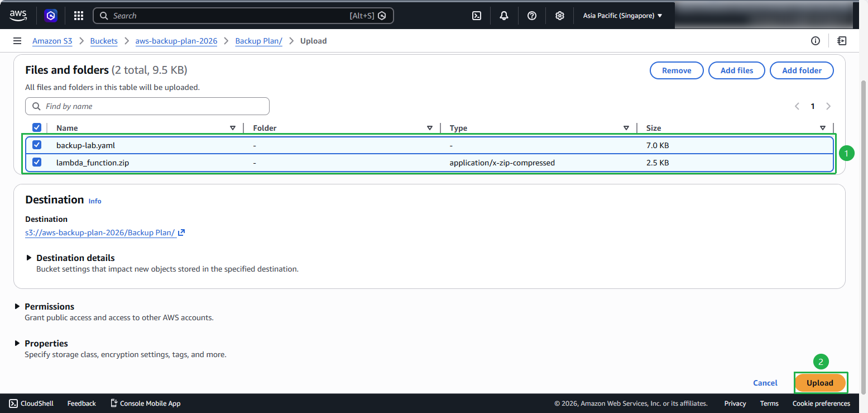Open the tools panel icon at right edge
868x413 pixels.
[x=842, y=41]
